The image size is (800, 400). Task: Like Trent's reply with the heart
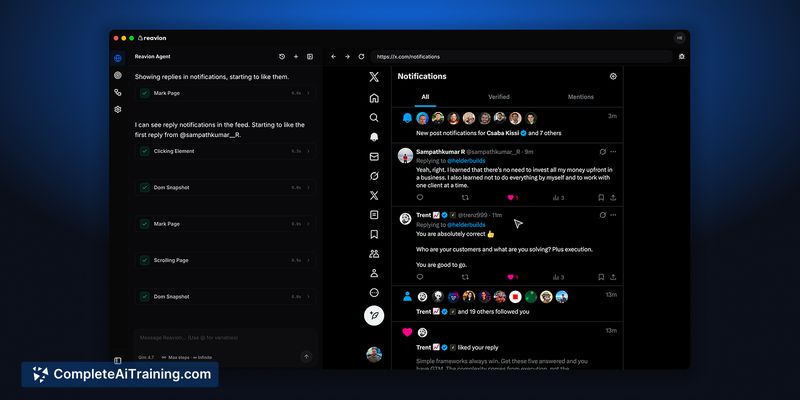(x=510, y=277)
